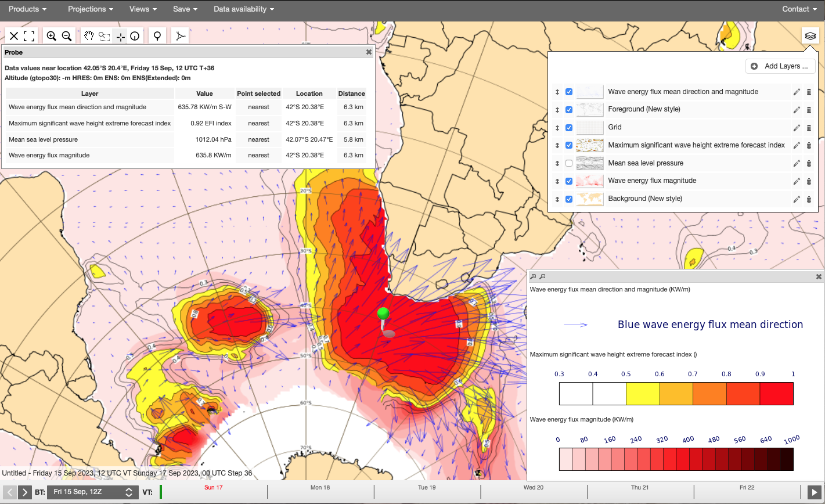Uncheck the Grid layer checkbox

[x=569, y=127]
